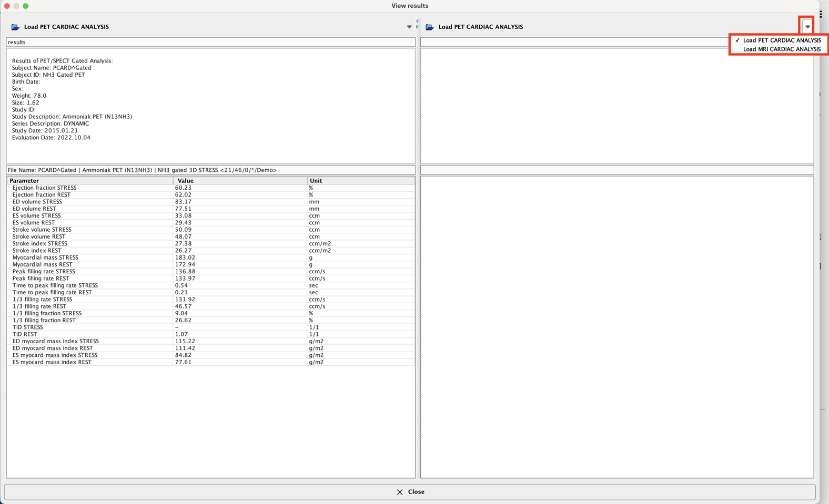Click the value 60.23 in the table
Screen dimensions: 829x504
tap(183, 188)
